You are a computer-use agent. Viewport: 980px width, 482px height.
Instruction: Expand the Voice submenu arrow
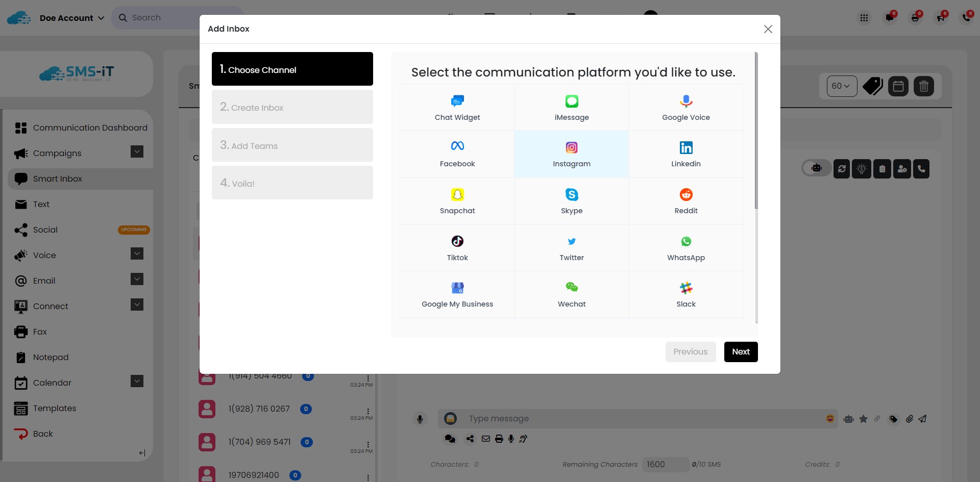click(137, 254)
